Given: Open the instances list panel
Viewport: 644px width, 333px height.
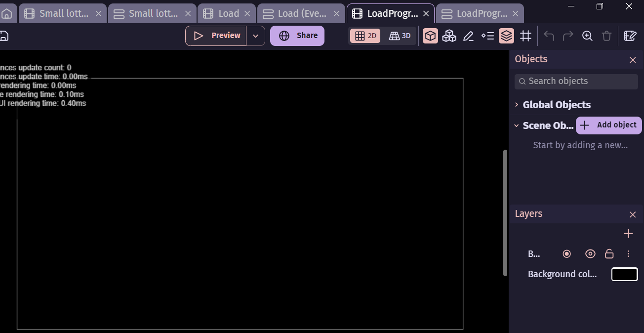Looking at the screenshot, I should (x=487, y=36).
